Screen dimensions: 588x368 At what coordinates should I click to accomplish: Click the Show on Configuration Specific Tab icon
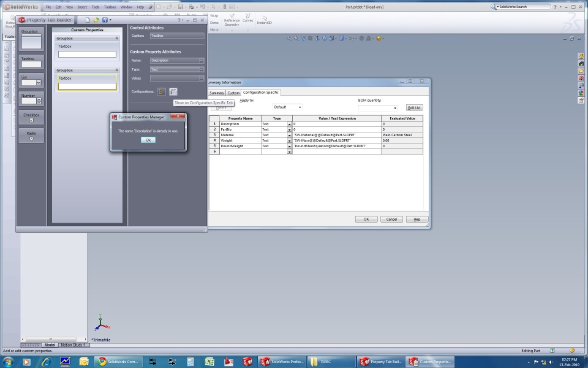(x=173, y=91)
